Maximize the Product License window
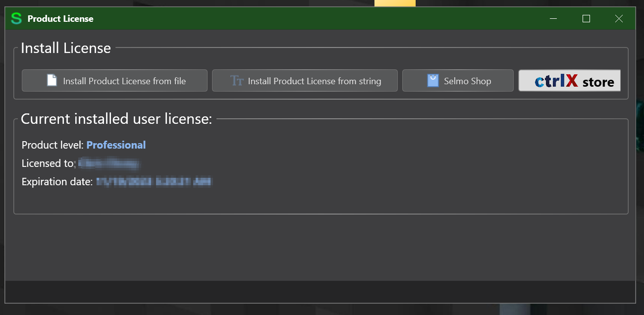Viewport: 644px width, 315px height. tap(586, 19)
